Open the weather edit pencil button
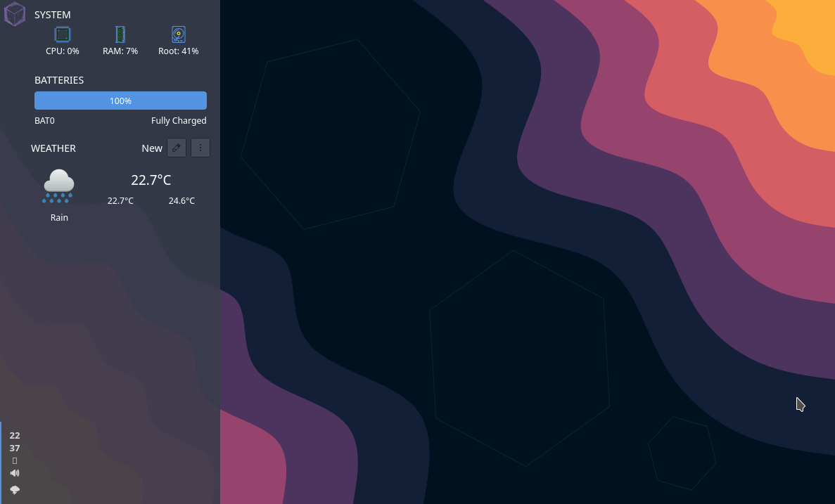 176,148
